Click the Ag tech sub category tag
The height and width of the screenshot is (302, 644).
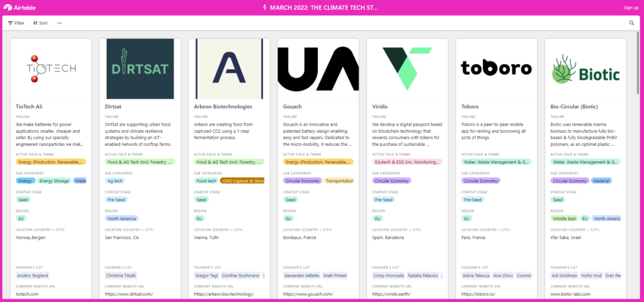114,181
